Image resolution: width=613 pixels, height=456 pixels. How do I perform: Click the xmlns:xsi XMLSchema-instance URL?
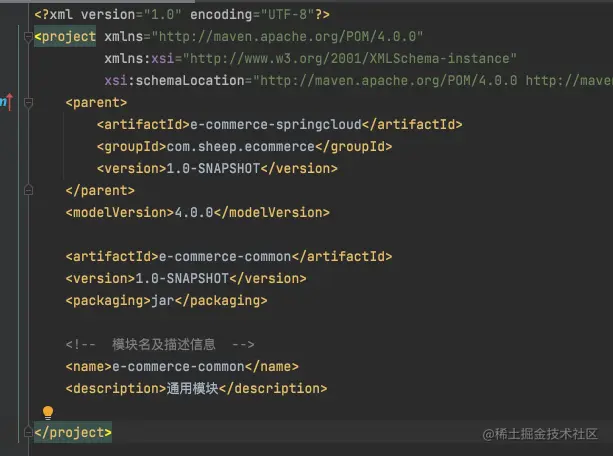[350, 59]
